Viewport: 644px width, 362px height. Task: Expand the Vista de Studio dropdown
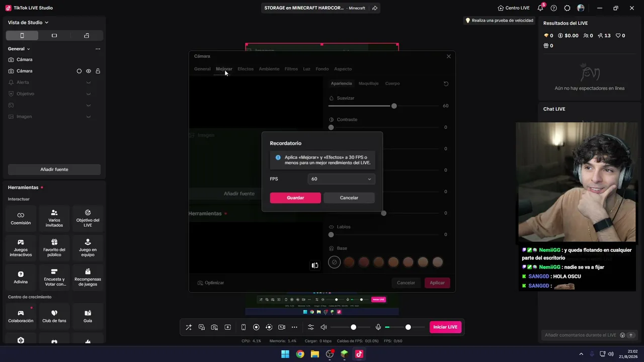(28, 23)
